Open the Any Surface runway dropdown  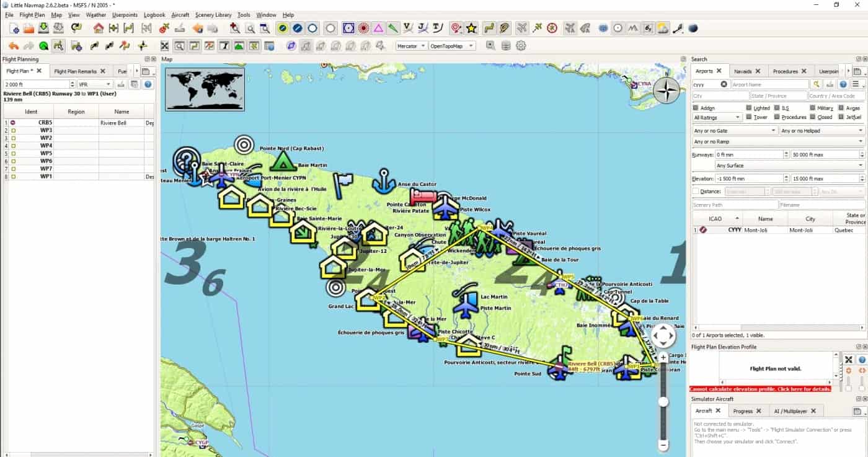pyautogui.click(x=789, y=166)
